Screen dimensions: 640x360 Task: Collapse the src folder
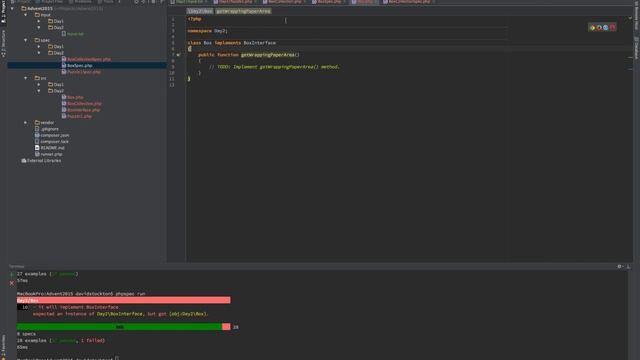click(x=25, y=78)
